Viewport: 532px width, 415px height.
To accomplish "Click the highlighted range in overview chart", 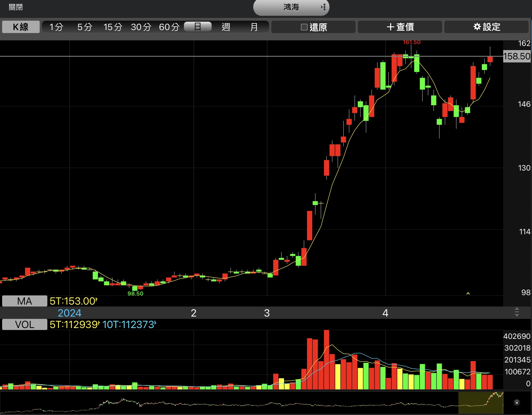I will [x=481, y=403].
